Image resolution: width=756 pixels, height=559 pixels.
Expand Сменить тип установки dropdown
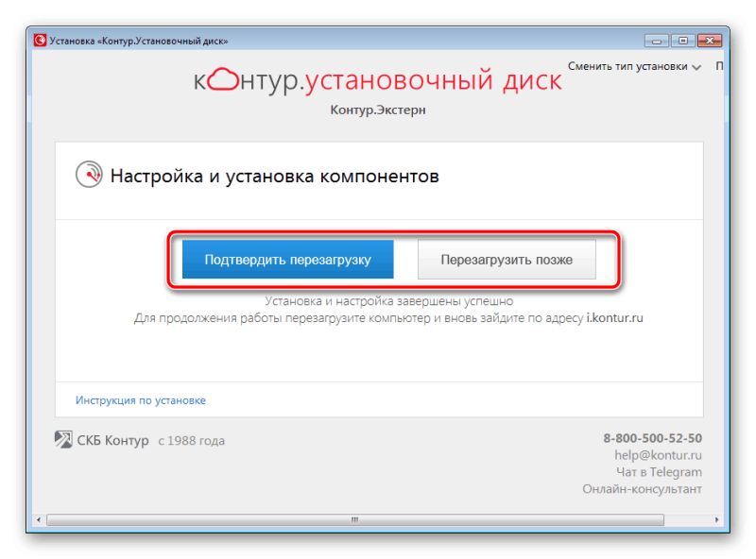(634, 66)
